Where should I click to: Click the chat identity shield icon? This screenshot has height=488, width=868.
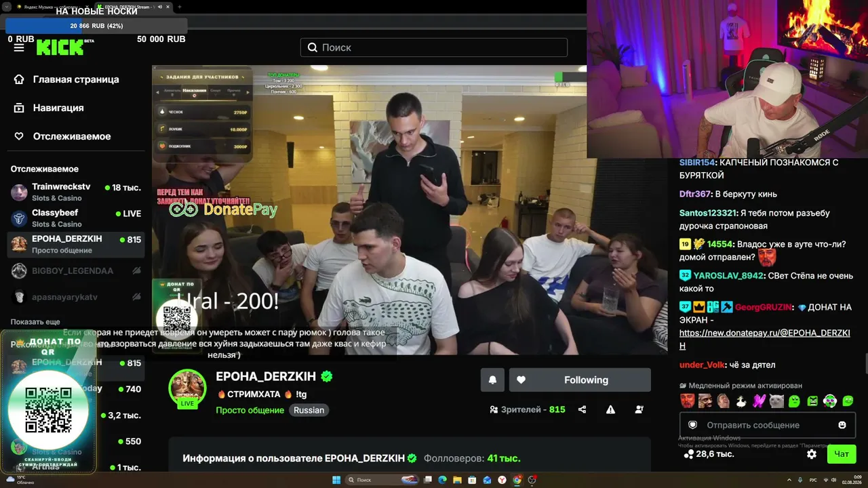coord(692,425)
